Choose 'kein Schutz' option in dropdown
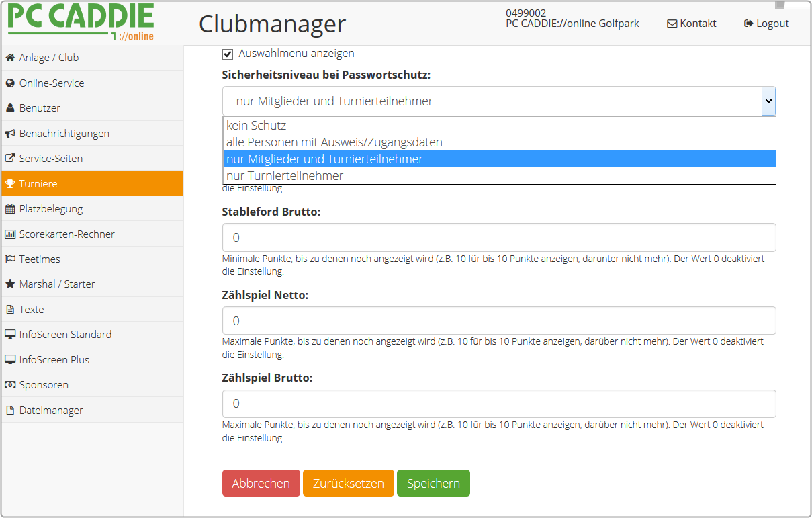Screen dimensions: 812x518 tap(499, 126)
